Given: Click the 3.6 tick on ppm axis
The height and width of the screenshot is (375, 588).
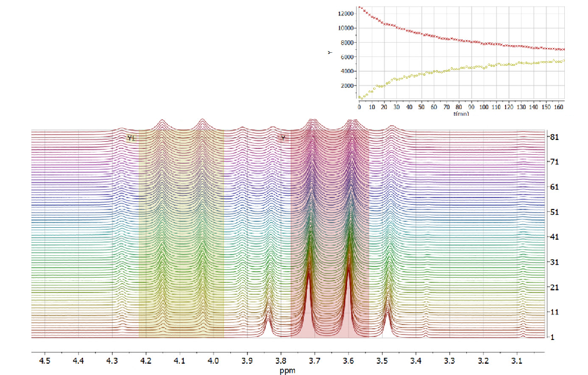Looking at the screenshot, I should pos(348,361).
